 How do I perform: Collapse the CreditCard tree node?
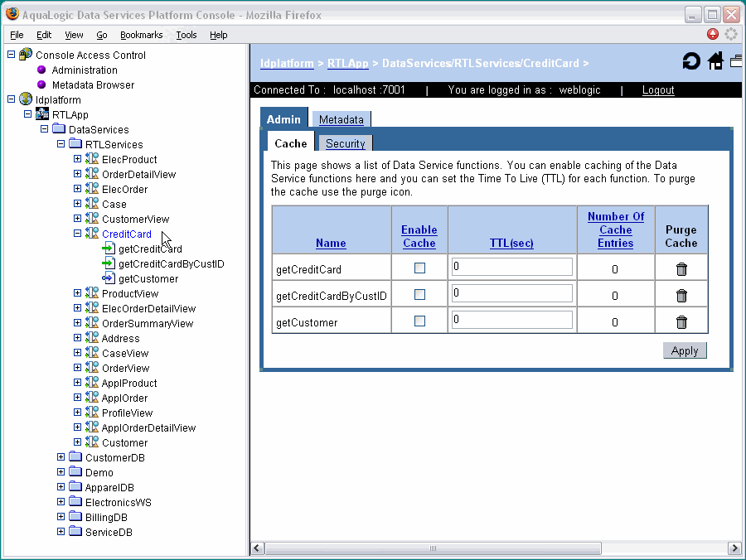click(78, 234)
